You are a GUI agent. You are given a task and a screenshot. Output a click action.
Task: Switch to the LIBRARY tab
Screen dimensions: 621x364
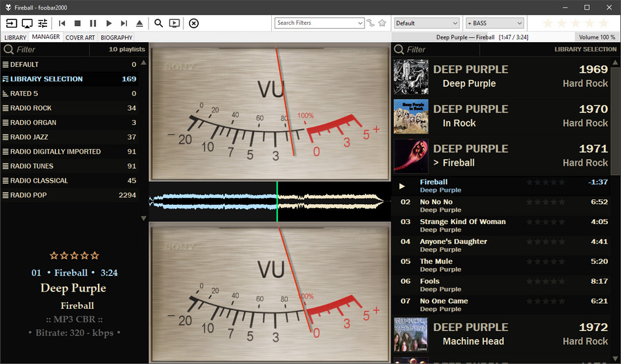[15, 37]
